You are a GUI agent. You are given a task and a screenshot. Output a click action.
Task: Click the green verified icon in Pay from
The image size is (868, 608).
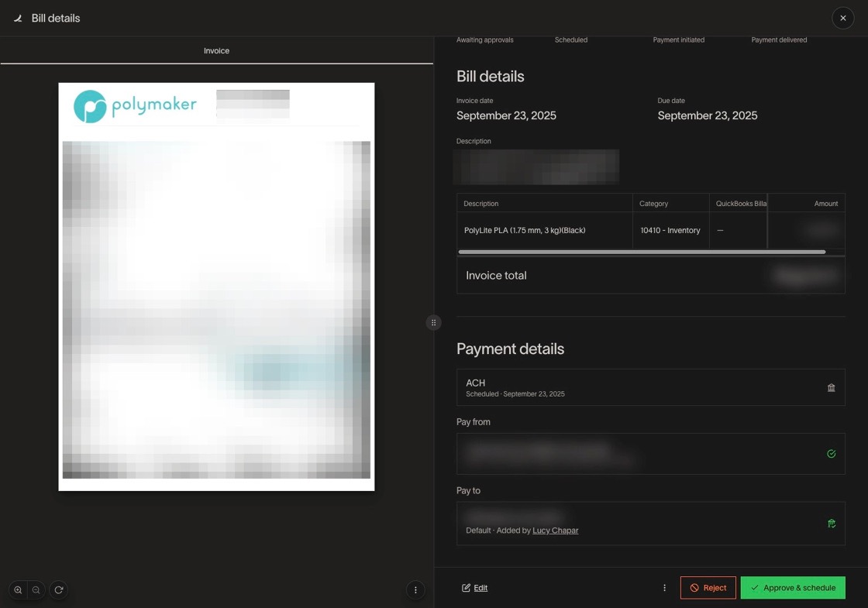tap(831, 454)
